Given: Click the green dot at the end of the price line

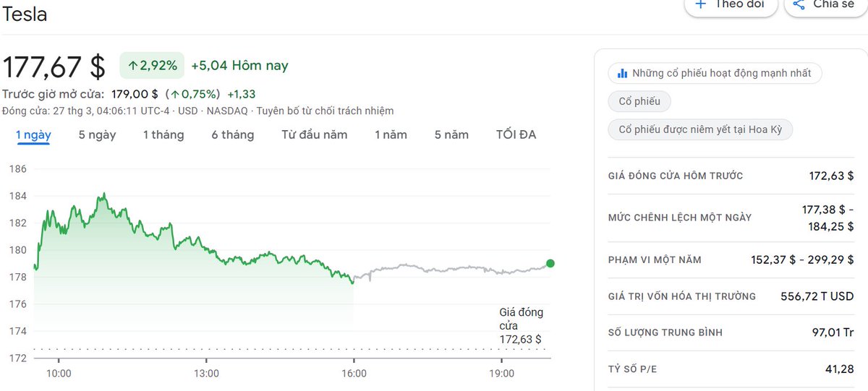Looking at the screenshot, I should (x=550, y=264).
